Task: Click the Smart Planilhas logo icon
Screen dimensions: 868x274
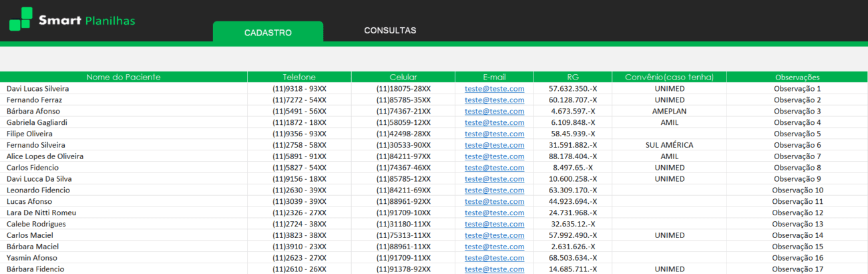Action: click(x=21, y=19)
